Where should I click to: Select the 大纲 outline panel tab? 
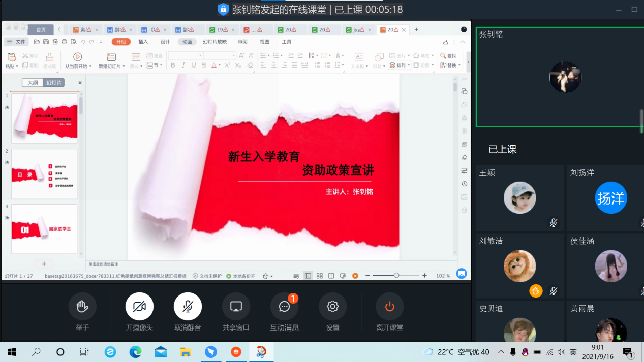pos(33,83)
